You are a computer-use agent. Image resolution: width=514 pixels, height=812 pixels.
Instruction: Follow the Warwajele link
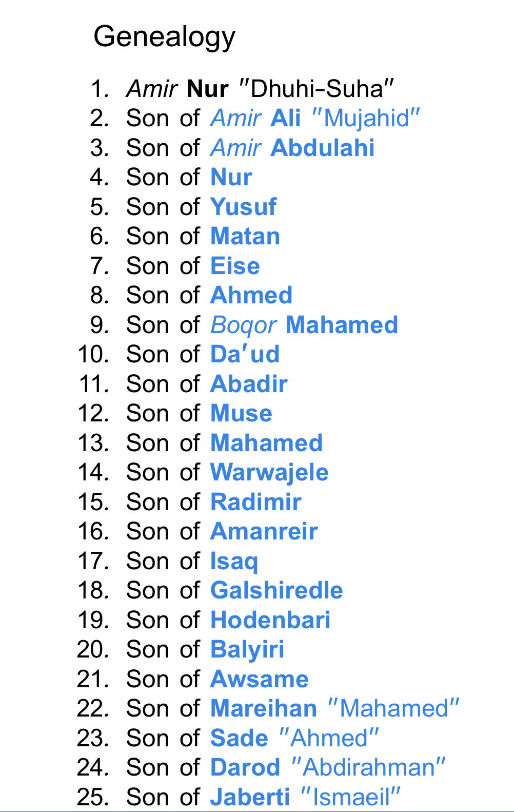pos(269,473)
